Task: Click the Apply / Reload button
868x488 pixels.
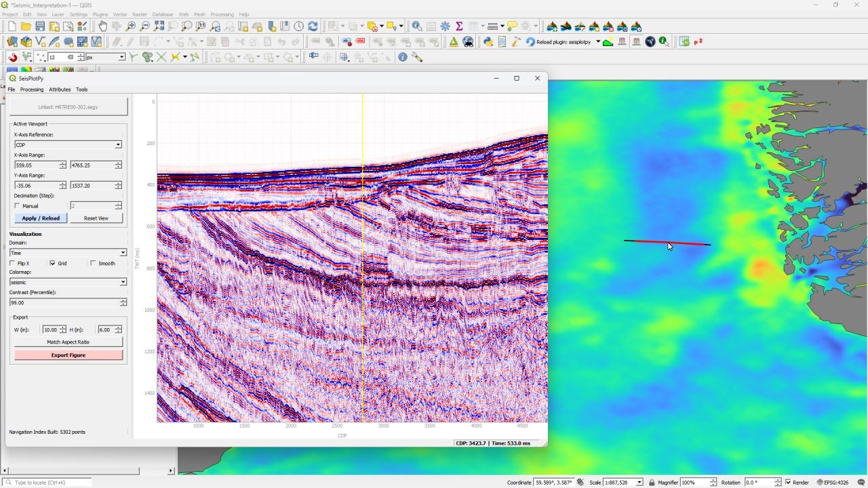Action: (41, 218)
